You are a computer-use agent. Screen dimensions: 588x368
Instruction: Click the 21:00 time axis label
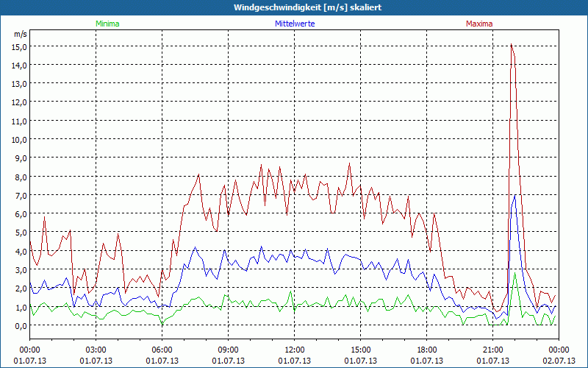(x=492, y=350)
